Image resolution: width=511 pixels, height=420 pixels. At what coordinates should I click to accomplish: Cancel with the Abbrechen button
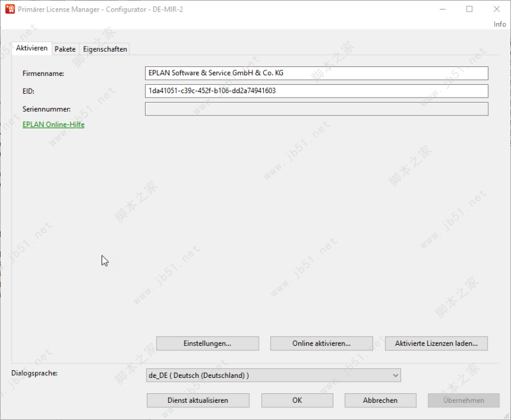pos(380,400)
